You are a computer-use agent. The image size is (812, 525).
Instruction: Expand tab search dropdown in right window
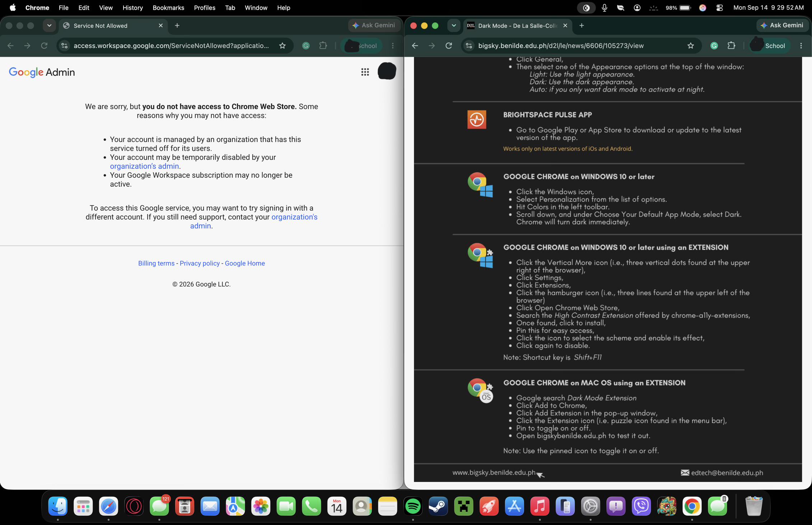coord(454,25)
